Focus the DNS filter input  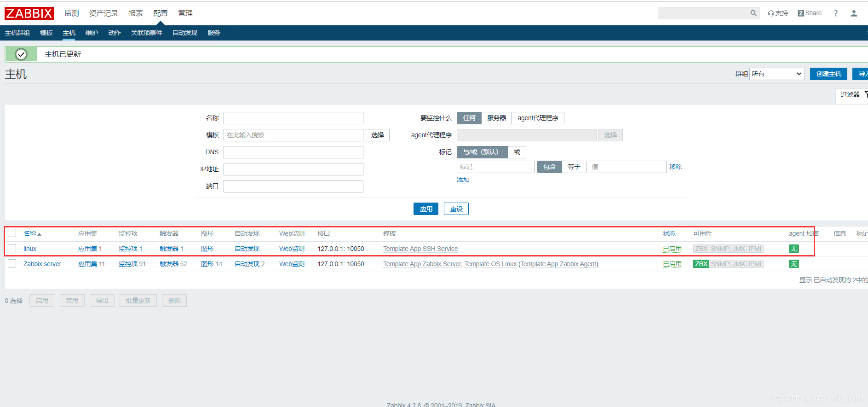[x=293, y=152]
